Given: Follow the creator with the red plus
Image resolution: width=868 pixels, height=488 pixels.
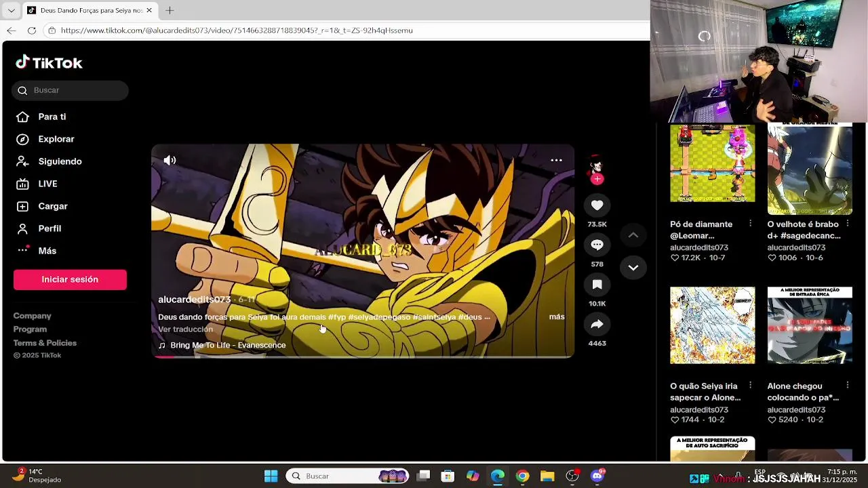Looking at the screenshot, I should tap(597, 179).
